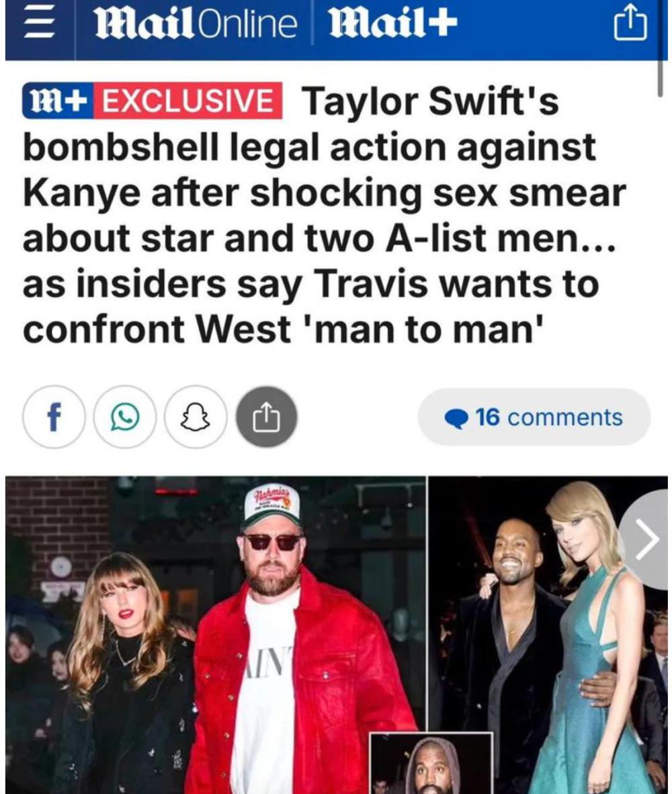Share the article on Snapchat
This screenshot has width=672, height=794.
196,416
